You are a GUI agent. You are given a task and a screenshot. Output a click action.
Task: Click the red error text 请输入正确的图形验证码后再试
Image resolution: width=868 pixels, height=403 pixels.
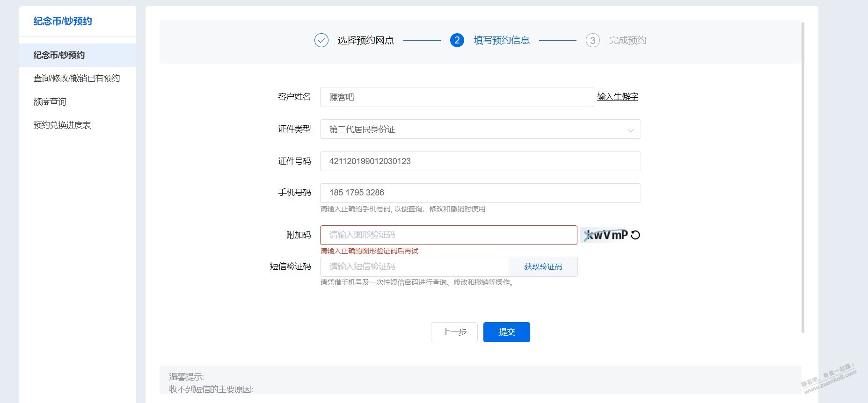369,251
